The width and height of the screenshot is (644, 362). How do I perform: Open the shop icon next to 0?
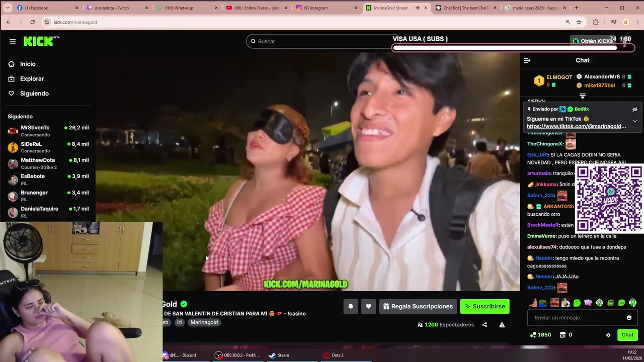[563, 335]
